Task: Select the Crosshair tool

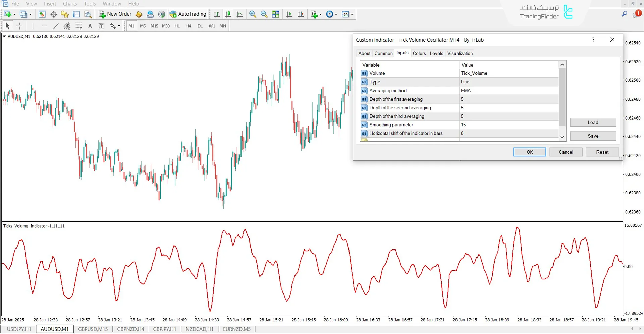Action: pos(19,26)
